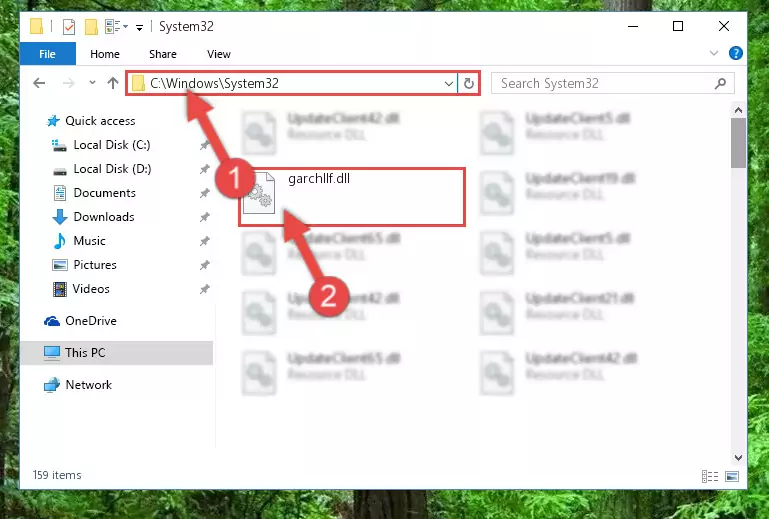Open Downloads in the sidebar
This screenshot has height=519, width=769.
103,217
